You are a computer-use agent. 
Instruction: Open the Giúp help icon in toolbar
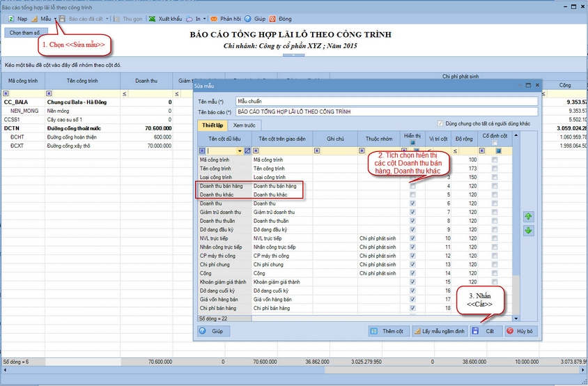248,19
